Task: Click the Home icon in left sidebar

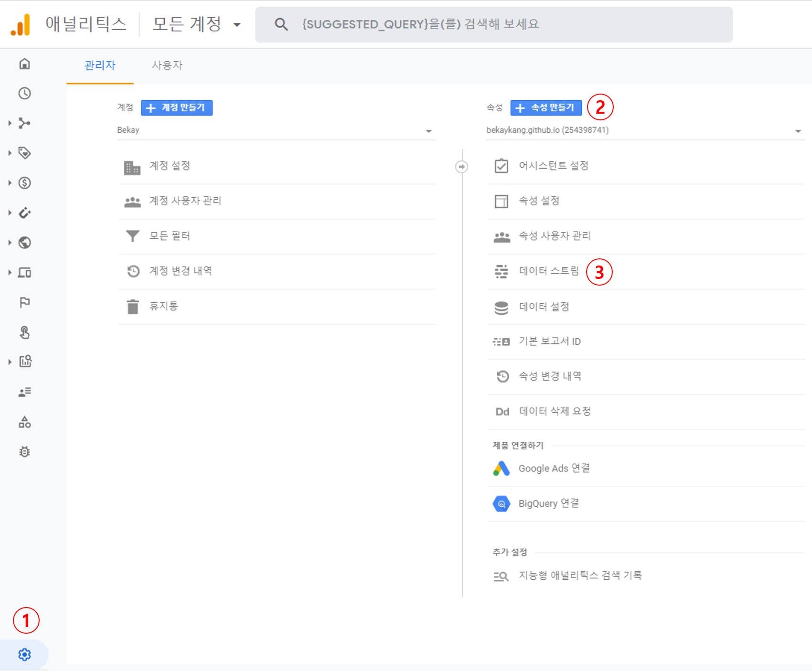Action: click(24, 64)
